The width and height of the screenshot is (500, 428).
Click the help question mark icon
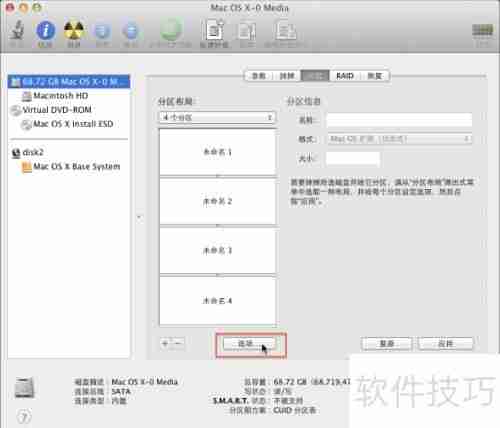click(24, 417)
